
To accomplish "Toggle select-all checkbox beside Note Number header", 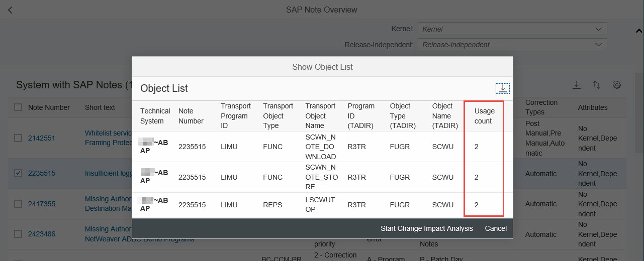I will [x=18, y=107].
